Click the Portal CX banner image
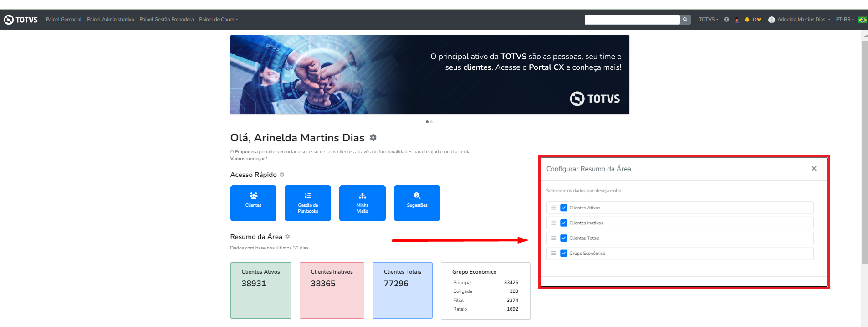 [429, 74]
